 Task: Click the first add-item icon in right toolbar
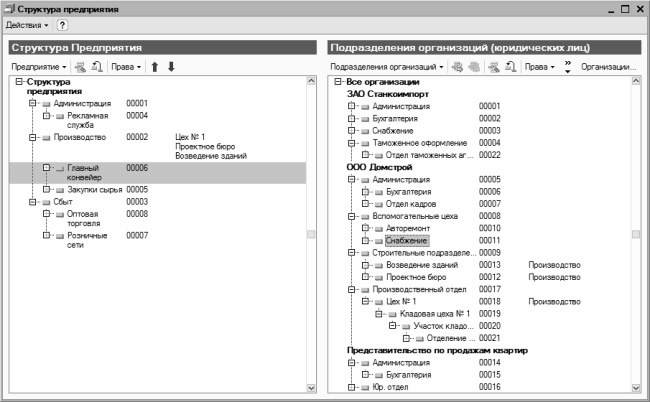(x=457, y=67)
